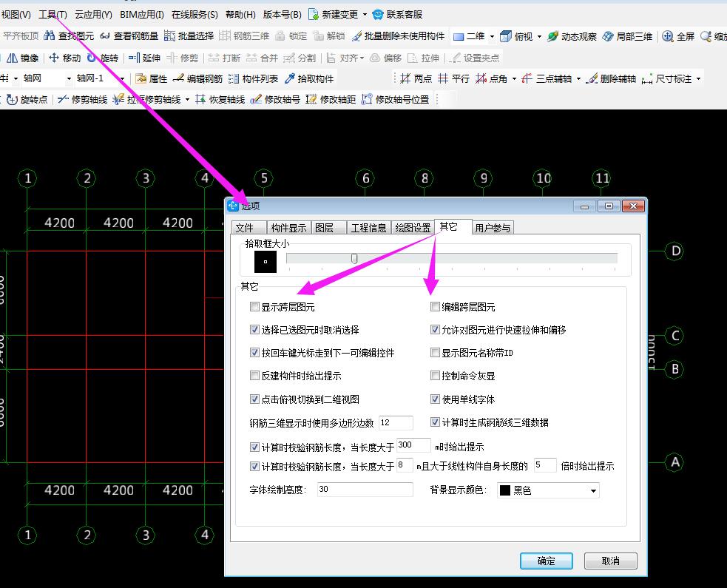Click 尺寸标注 tool
The image size is (727, 588).
[x=667, y=78]
